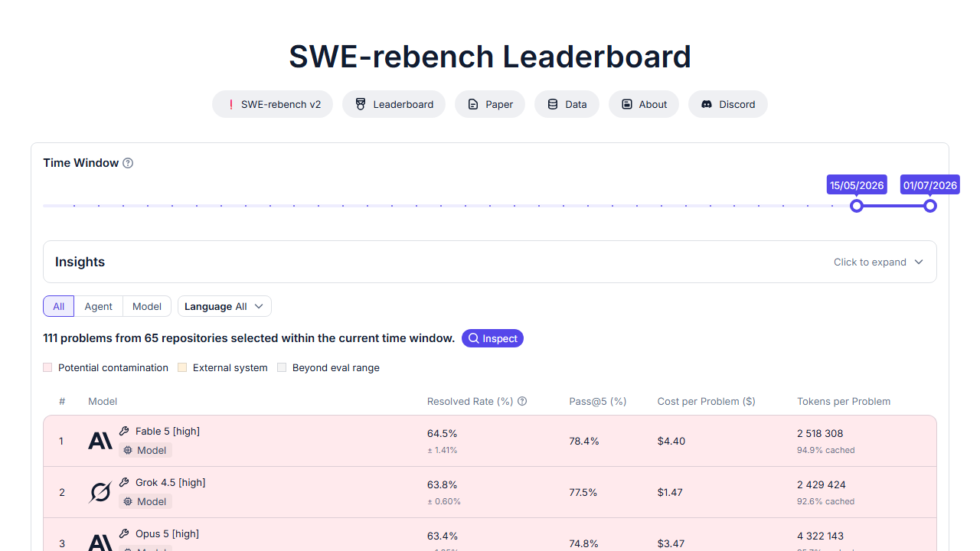
Task: Click the Model tag under Grok 4.5
Action: pyautogui.click(x=145, y=501)
